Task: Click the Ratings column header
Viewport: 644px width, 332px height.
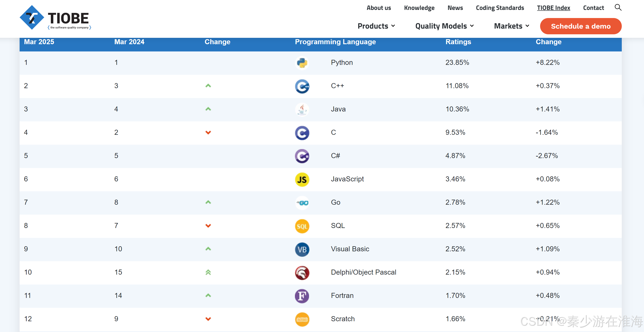Action: (458, 42)
